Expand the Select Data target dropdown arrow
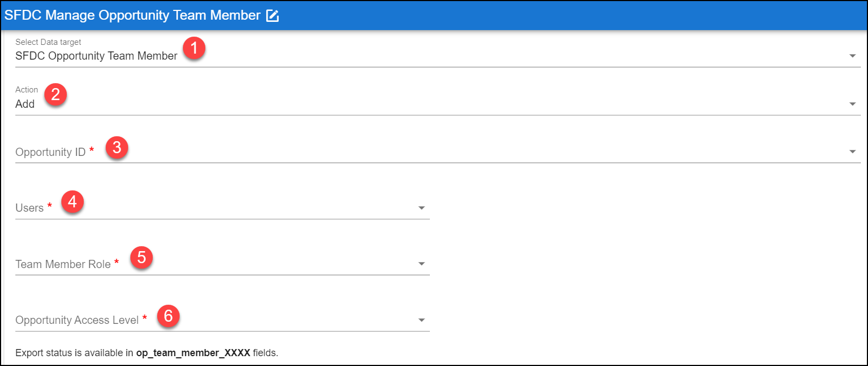868x366 pixels. coord(852,56)
